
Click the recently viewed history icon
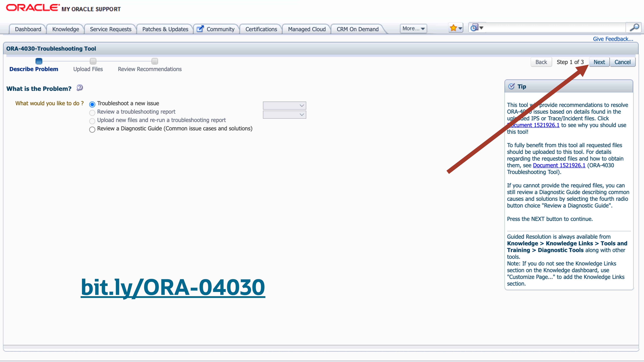474,28
